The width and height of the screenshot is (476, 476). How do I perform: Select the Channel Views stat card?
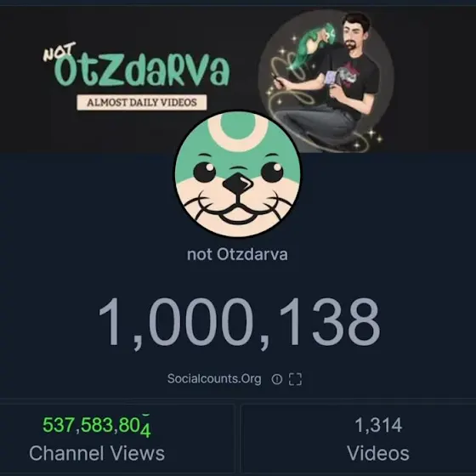tap(117, 439)
